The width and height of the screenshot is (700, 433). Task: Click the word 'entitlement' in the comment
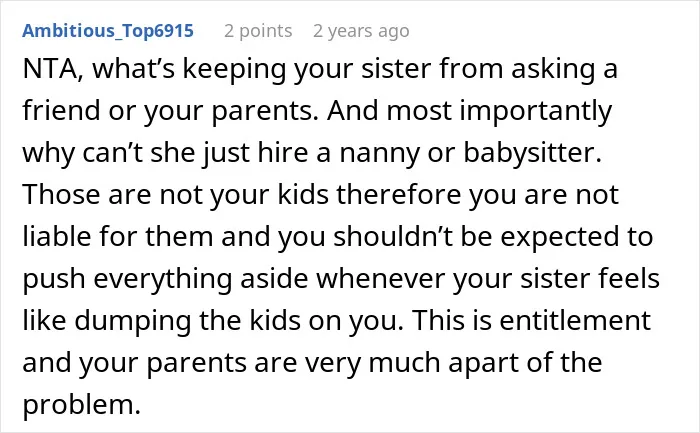point(575,320)
